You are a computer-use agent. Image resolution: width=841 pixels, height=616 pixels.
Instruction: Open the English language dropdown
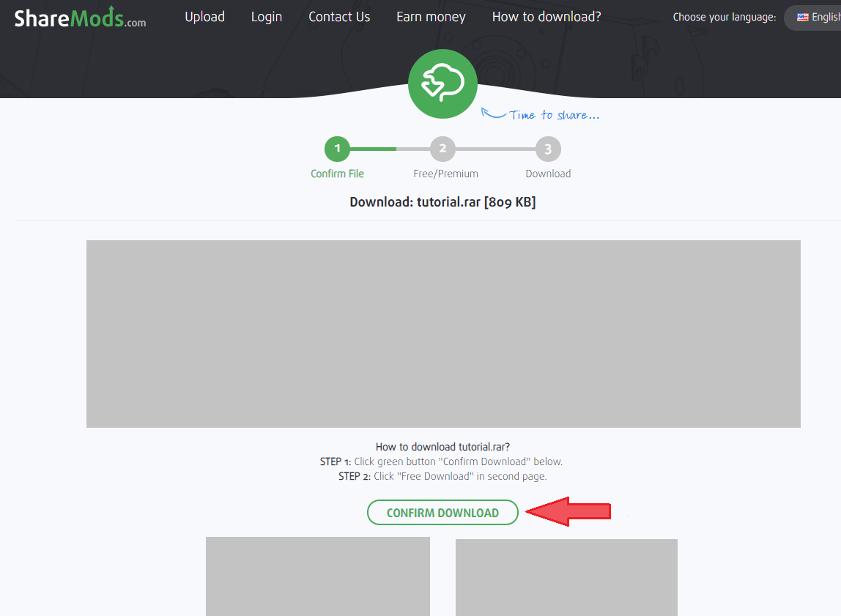[820, 17]
